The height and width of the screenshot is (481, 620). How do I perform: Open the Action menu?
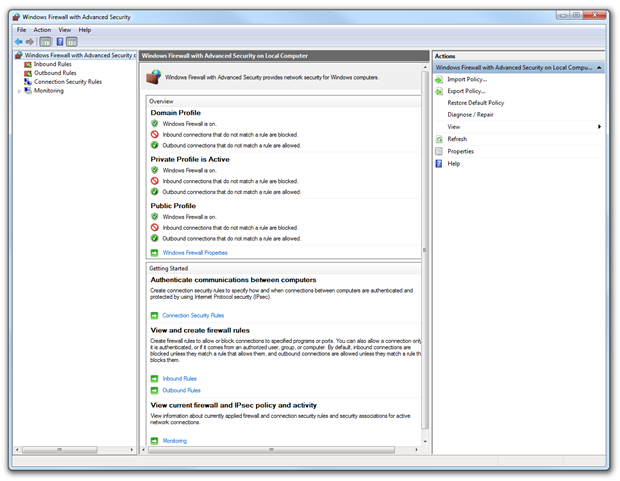coord(42,30)
